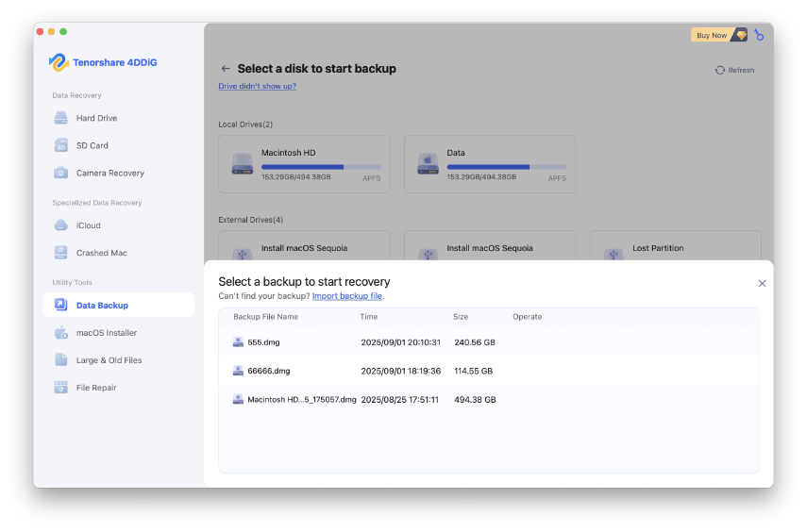Image resolution: width=807 pixels, height=532 pixels.
Task: Click the Import backup file link
Action: 347,296
